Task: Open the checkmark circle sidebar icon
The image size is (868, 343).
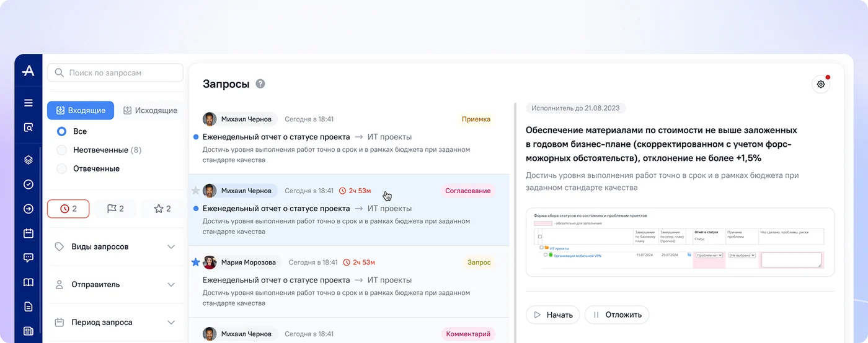Action: 28,184
